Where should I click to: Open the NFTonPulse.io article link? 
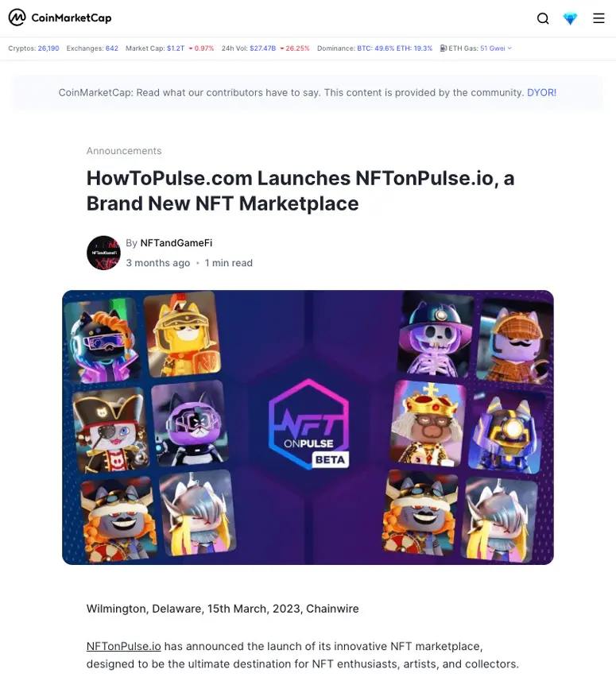(123, 646)
